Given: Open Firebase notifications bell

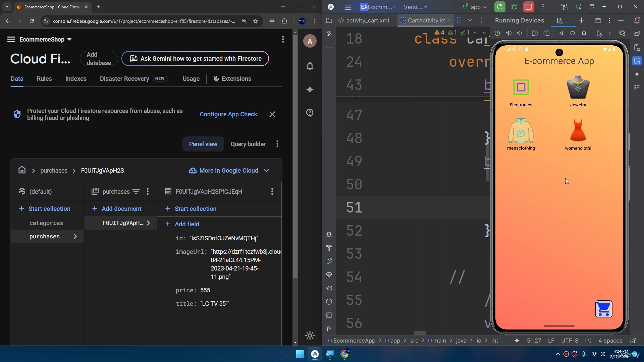Looking at the screenshot, I should [310, 66].
